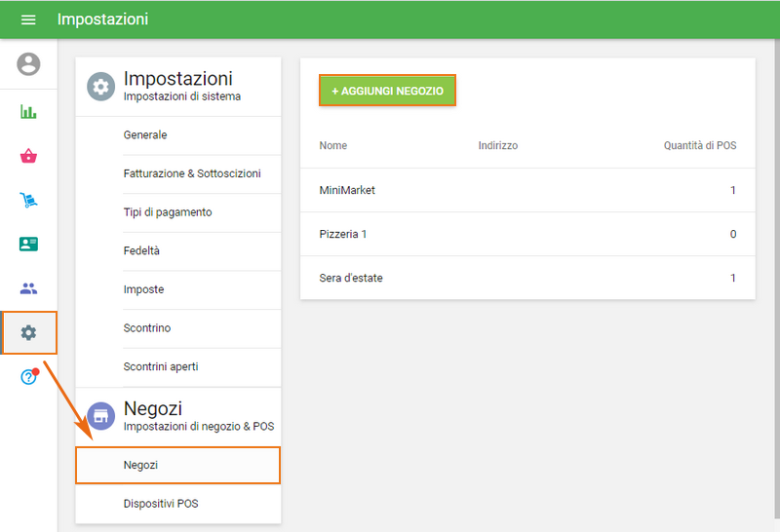Open the user account profile icon
Screen dimensions: 780x532
[x=28, y=64]
